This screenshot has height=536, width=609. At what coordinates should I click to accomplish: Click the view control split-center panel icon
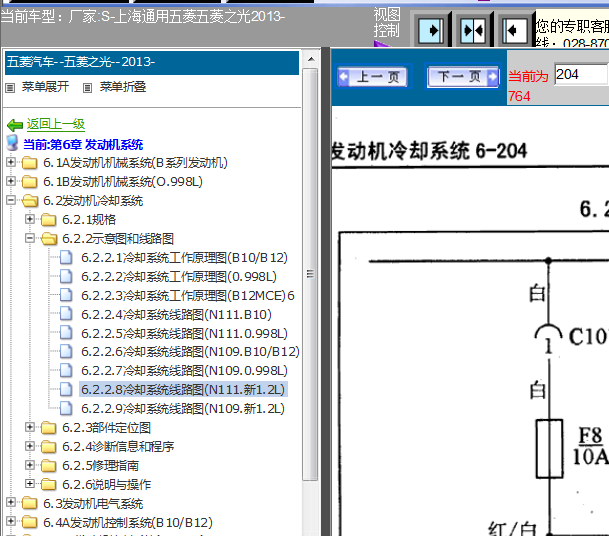[473, 30]
